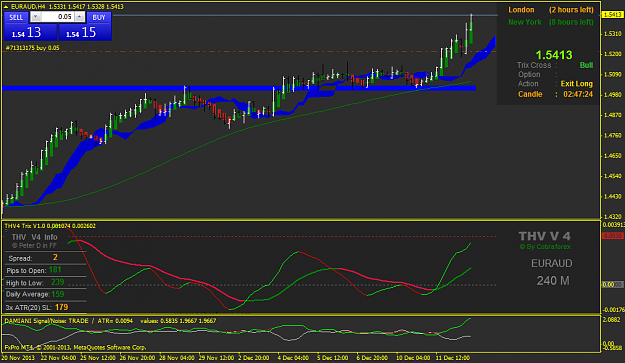The width and height of the screenshot is (625, 363).
Task: Click the green Bull value
Action: click(x=586, y=65)
